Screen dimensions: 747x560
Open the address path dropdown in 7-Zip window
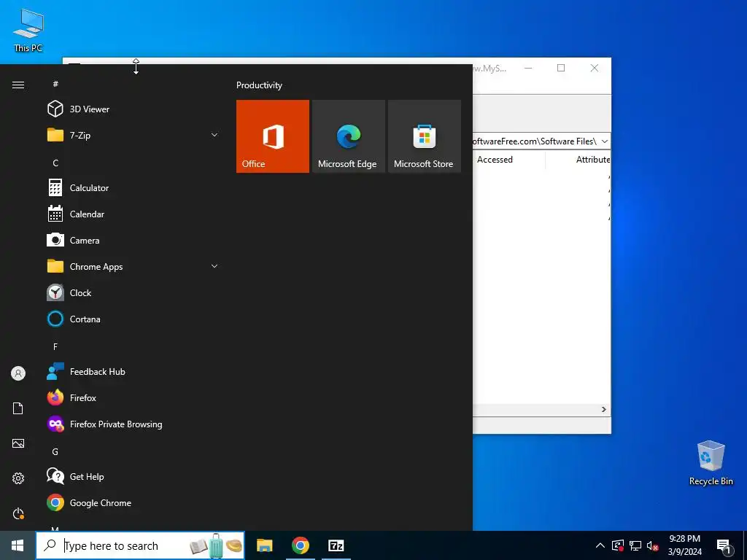click(x=604, y=141)
